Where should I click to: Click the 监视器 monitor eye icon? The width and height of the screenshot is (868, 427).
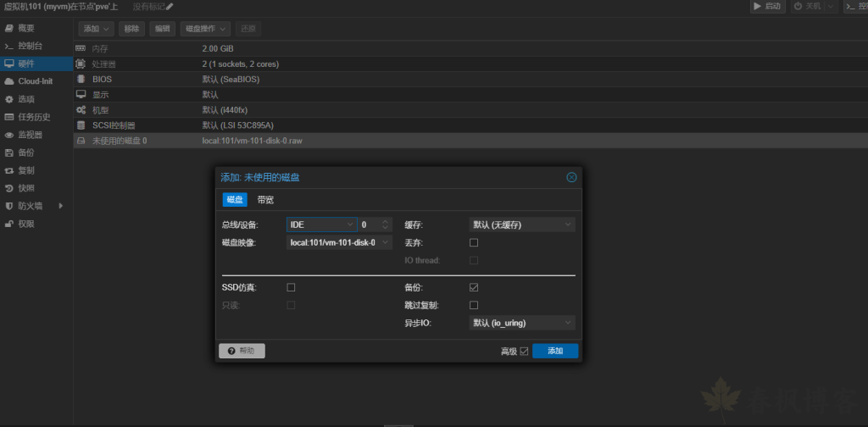pyautogui.click(x=9, y=135)
